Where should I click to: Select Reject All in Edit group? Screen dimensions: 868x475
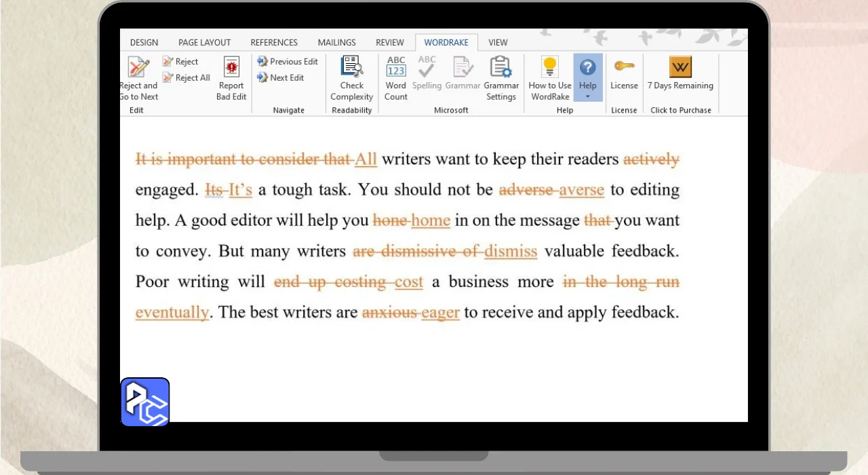click(x=186, y=78)
